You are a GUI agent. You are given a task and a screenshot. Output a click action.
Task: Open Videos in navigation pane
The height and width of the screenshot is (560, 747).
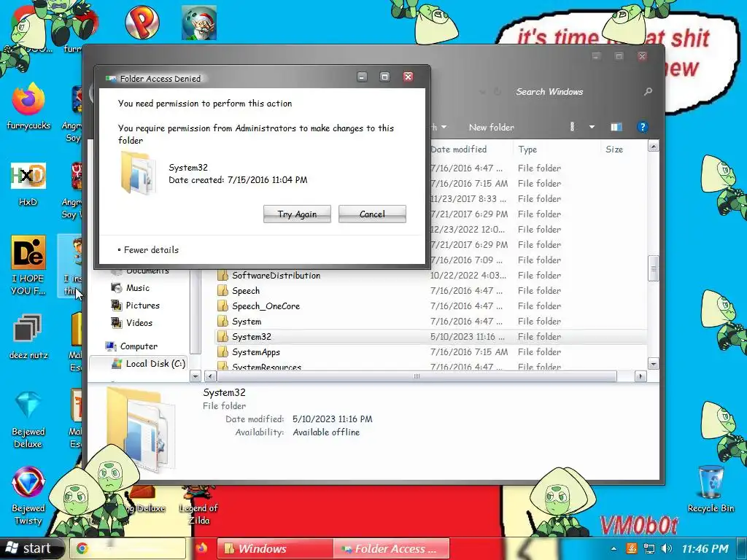131,322
